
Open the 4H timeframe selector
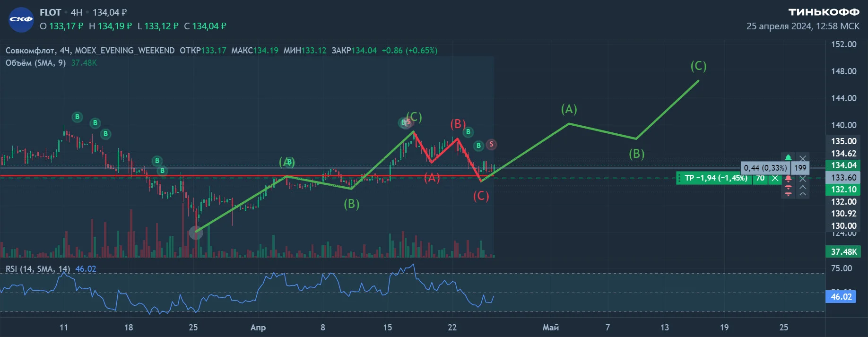76,12
